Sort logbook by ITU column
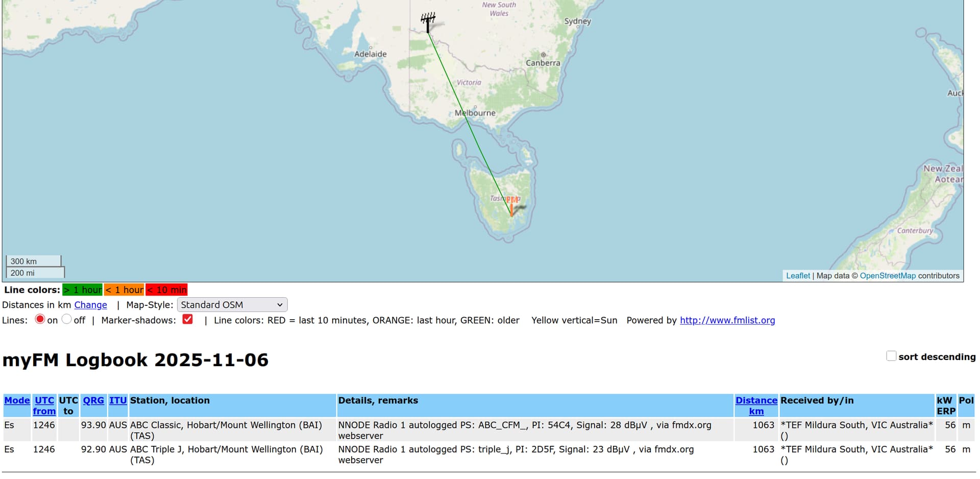This screenshot has height=479, width=980. (x=118, y=400)
